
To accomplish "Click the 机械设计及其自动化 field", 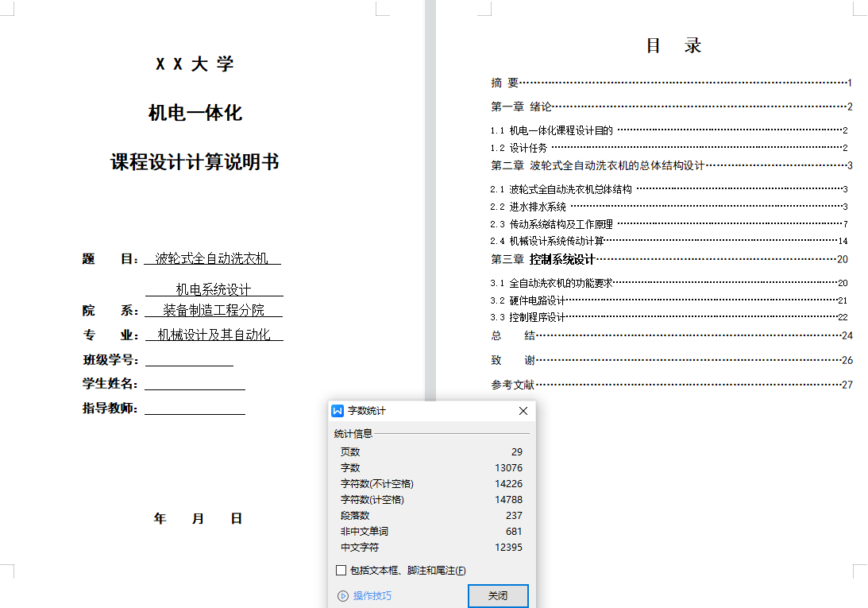I will tap(214, 335).
